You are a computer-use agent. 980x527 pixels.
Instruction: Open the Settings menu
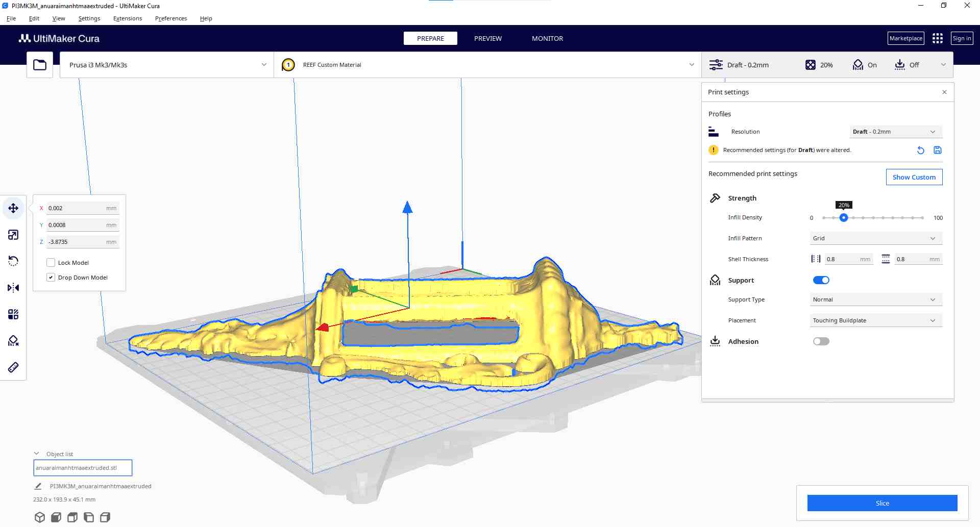(x=89, y=18)
